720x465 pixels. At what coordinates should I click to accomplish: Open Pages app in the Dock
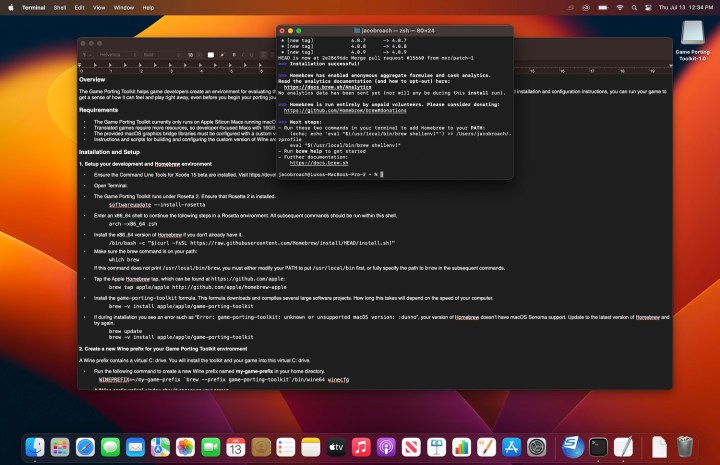tap(487, 447)
